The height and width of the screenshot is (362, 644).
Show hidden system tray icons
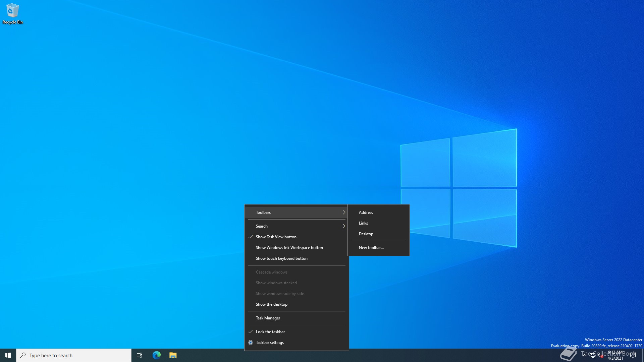[x=585, y=355]
